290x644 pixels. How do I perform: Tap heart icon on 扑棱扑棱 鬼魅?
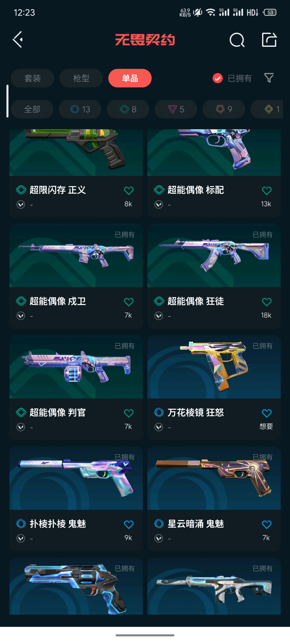(129, 524)
